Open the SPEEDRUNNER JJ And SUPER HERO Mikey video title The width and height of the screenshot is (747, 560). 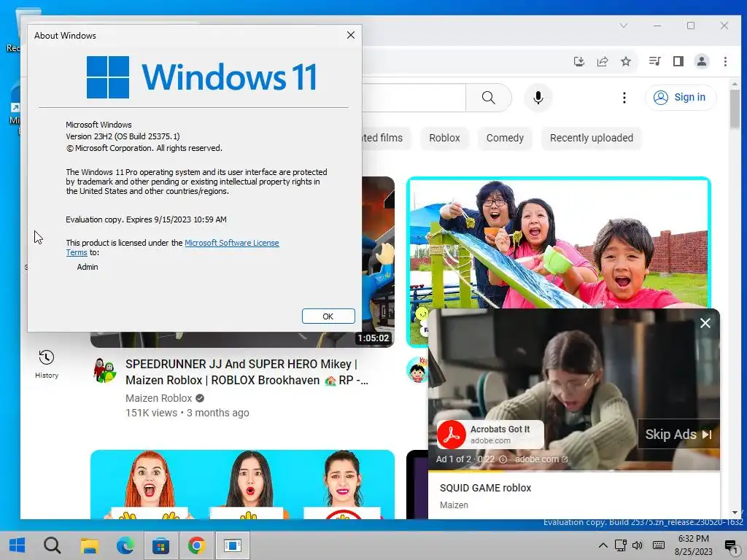pos(246,372)
